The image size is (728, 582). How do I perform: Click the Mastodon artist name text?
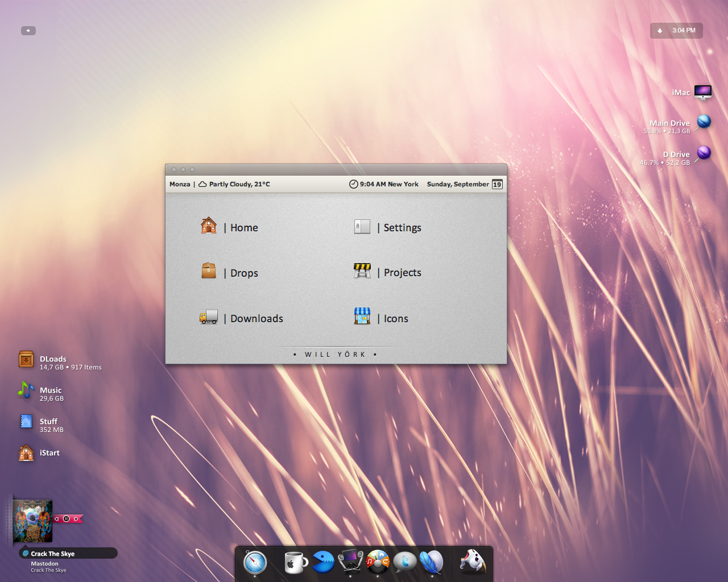coord(44,564)
